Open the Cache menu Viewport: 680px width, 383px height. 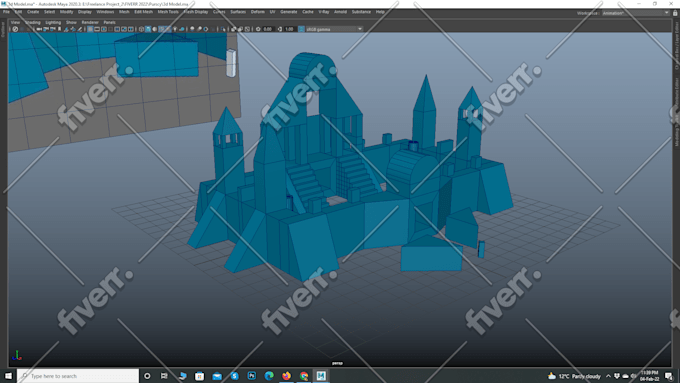click(308, 12)
